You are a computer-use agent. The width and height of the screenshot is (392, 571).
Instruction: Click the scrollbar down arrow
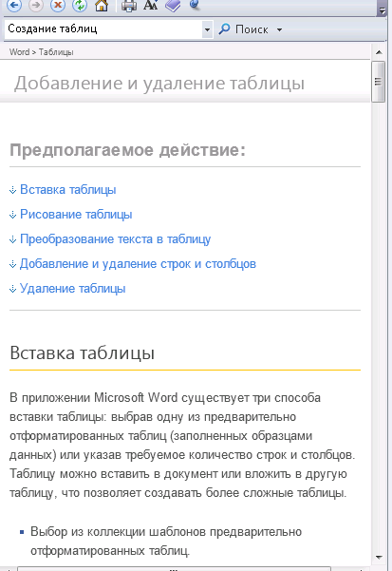pos(379,558)
